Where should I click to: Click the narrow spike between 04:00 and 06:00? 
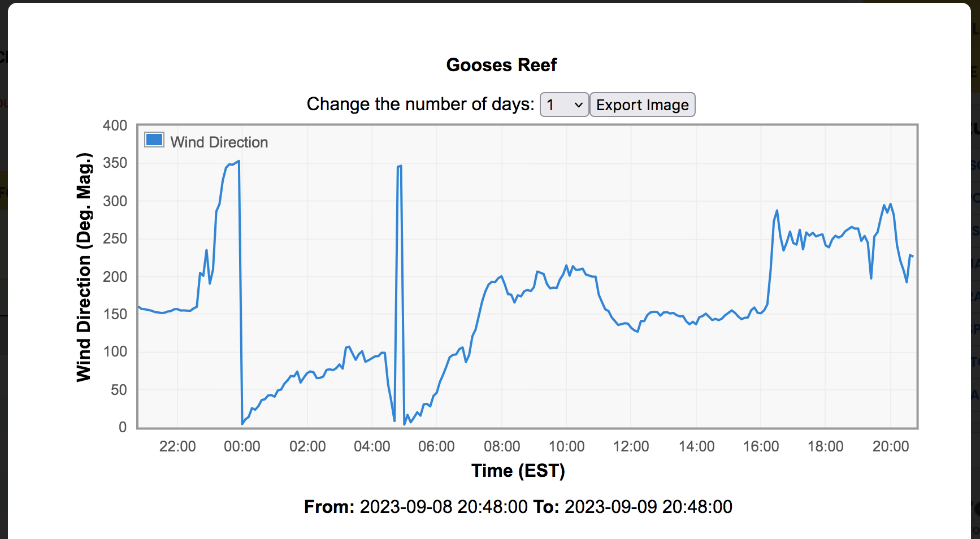pyautogui.click(x=400, y=167)
